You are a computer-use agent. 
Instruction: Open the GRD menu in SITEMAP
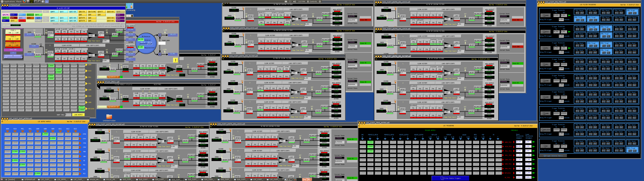pos(38,18)
